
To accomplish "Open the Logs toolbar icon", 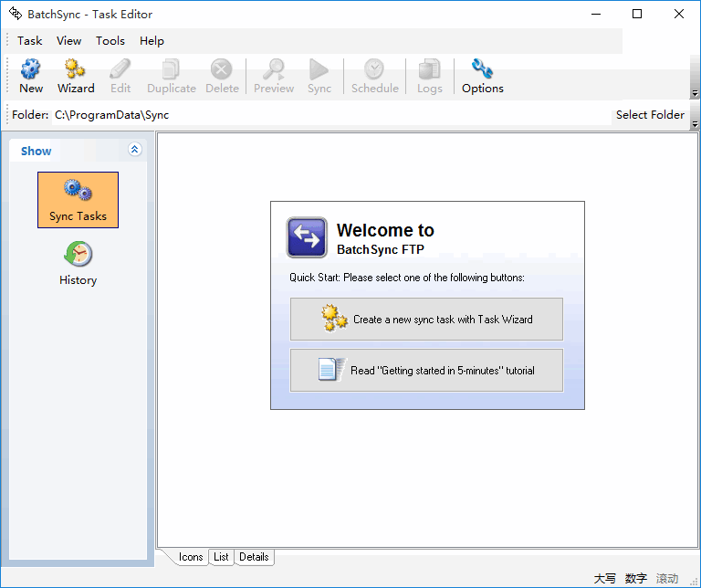I will (430, 76).
